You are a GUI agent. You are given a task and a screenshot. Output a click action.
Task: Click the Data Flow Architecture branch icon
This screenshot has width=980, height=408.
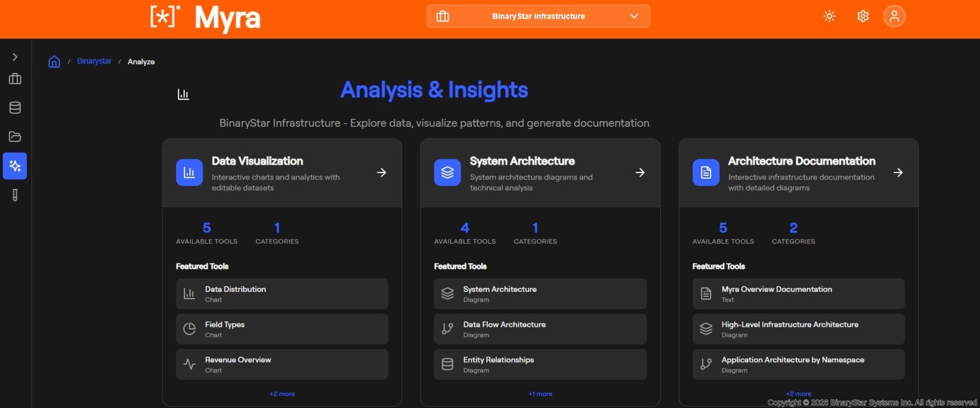(447, 329)
